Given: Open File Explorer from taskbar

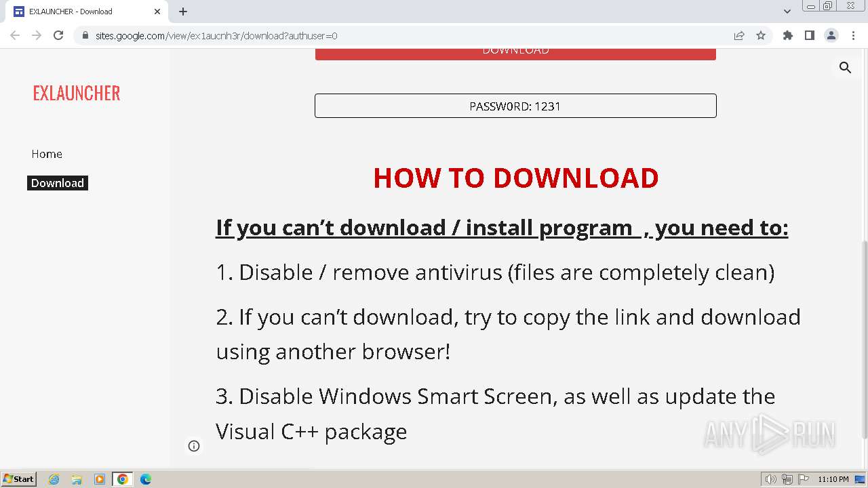Looking at the screenshot, I should click(x=77, y=479).
